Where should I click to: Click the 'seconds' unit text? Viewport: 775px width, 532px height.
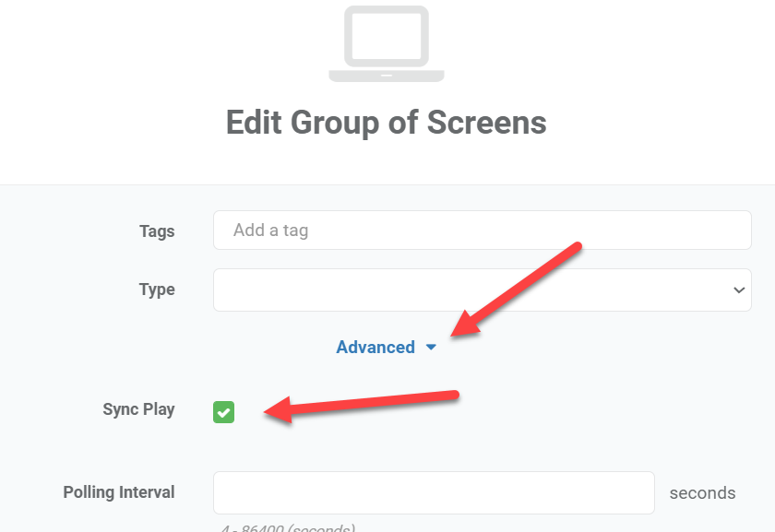coord(702,492)
